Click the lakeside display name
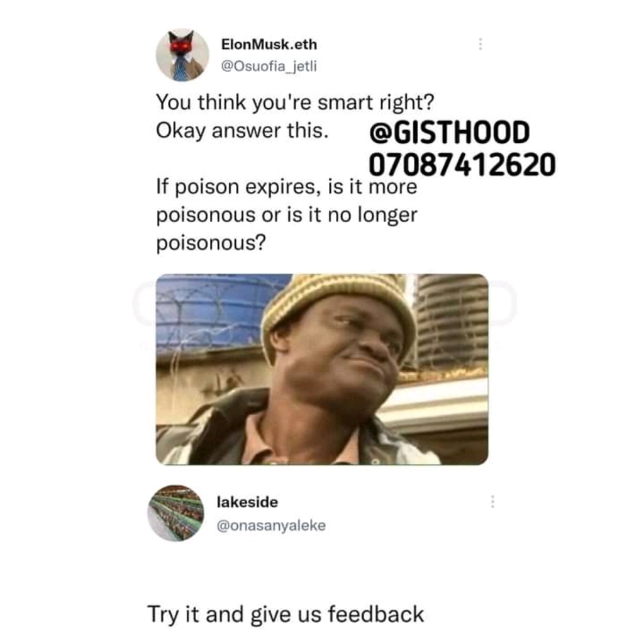This screenshot has width=644, height=644. (x=247, y=502)
